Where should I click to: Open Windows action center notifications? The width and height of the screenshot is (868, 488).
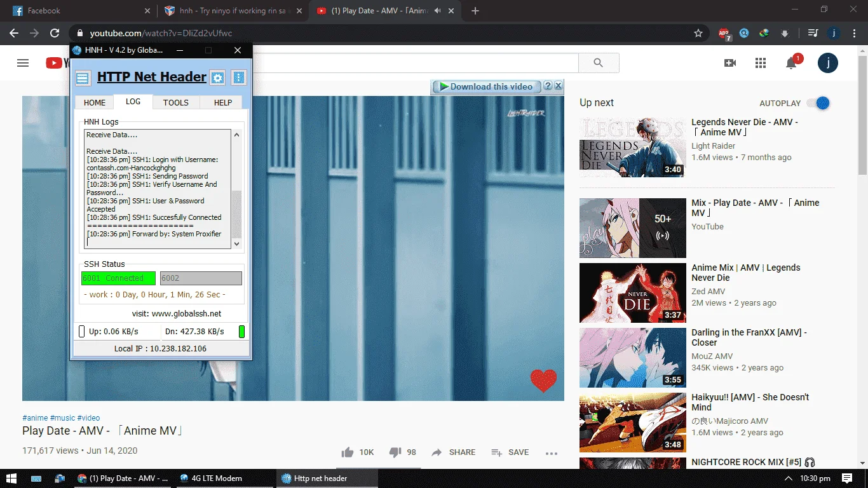coord(847,478)
